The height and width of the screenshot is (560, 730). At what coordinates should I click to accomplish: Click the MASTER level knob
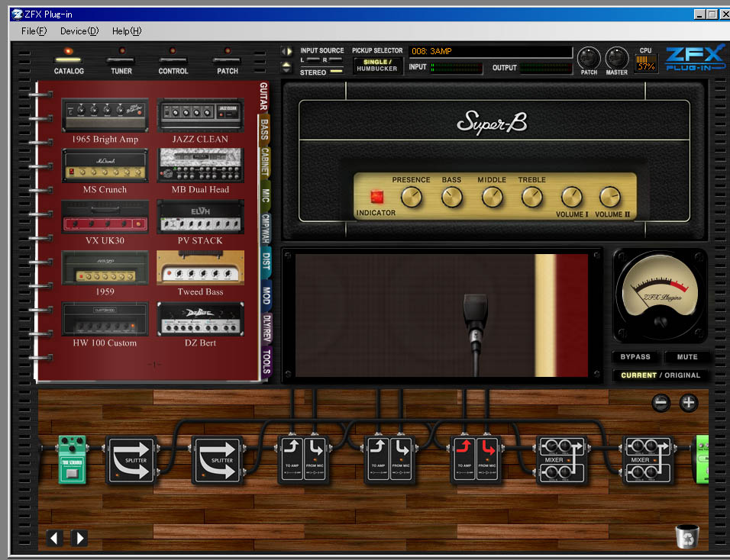click(617, 58)
